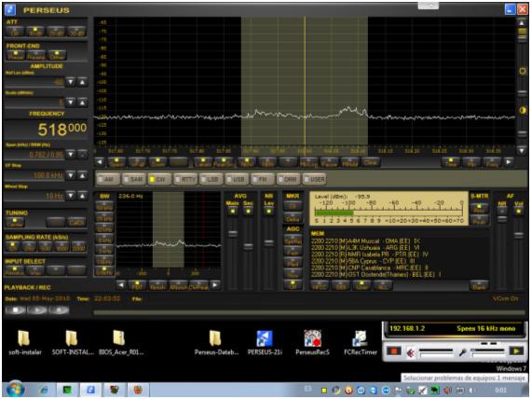
Task: Start playback in Playback/Rec section
Action: [x=37, y=310]
